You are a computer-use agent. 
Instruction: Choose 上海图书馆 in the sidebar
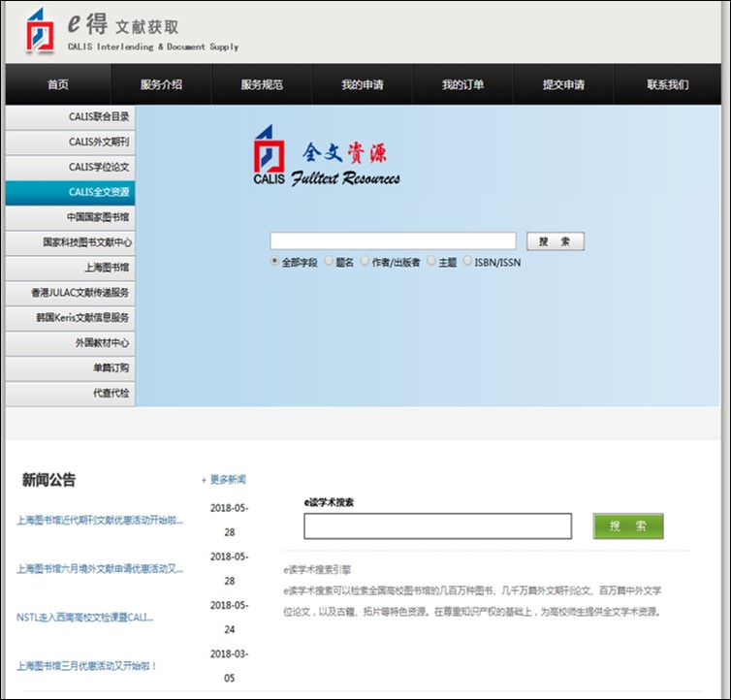coord(71,269)
